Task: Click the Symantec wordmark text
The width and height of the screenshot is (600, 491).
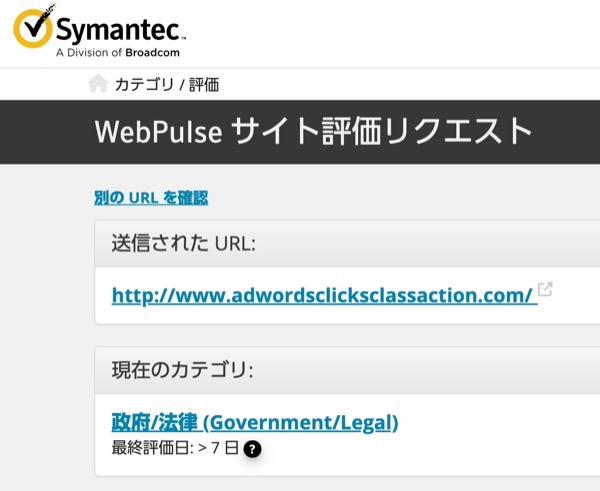Action: tap(120, 29)
